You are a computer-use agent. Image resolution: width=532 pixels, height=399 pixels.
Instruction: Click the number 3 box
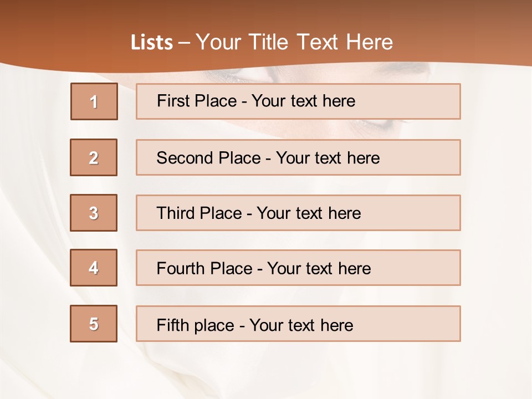click(94, 213)
